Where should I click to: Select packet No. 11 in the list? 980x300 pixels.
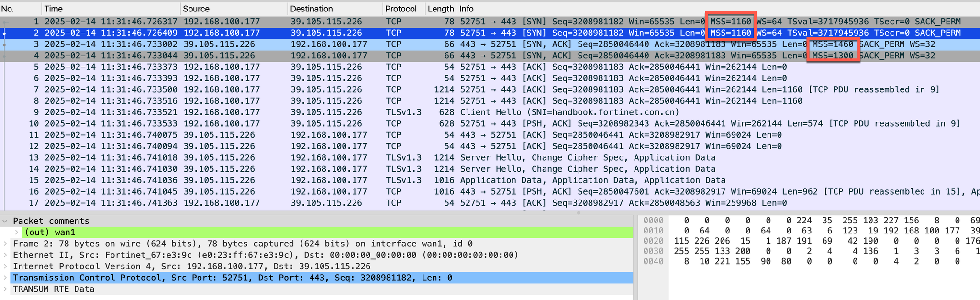(490, 135)
